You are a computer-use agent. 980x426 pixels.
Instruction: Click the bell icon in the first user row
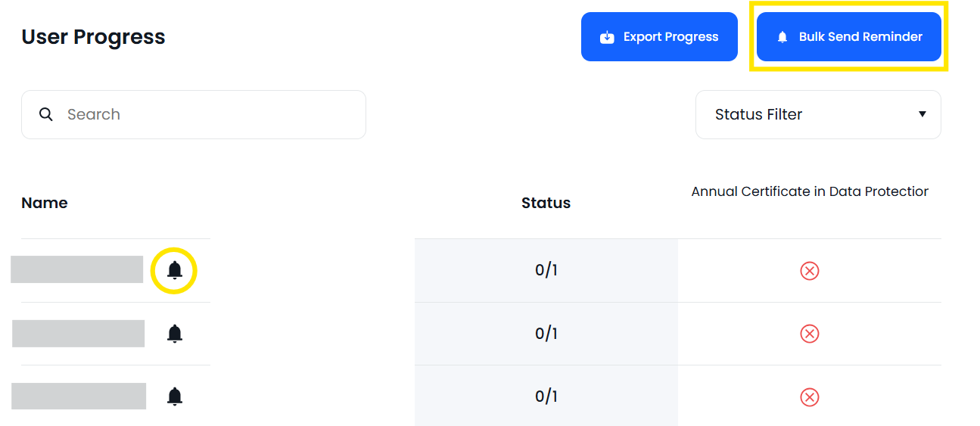click(175, 270)
